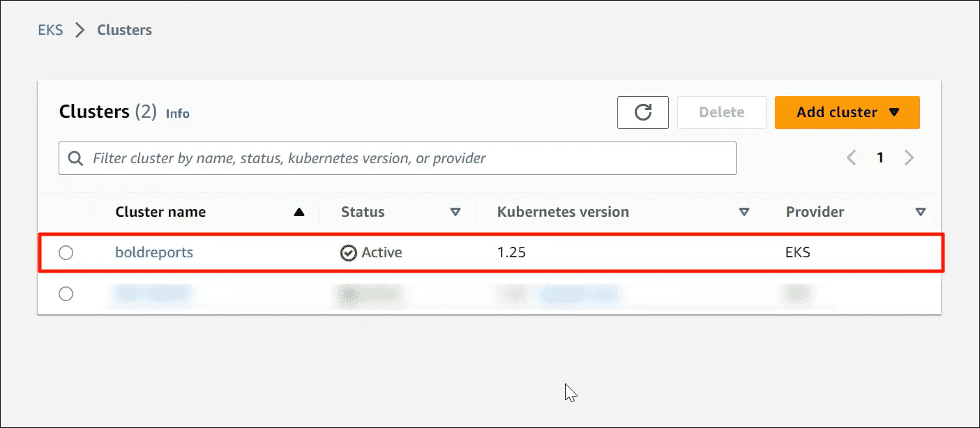
Task: Open the Kubernetes version column filter dropdown
Action: 744,211
